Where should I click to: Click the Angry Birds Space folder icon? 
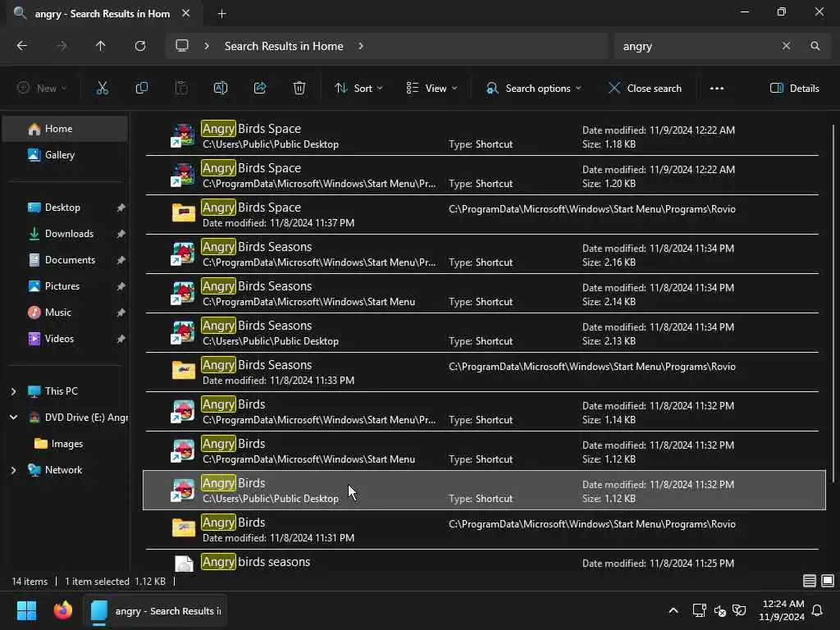click(183, 212)
